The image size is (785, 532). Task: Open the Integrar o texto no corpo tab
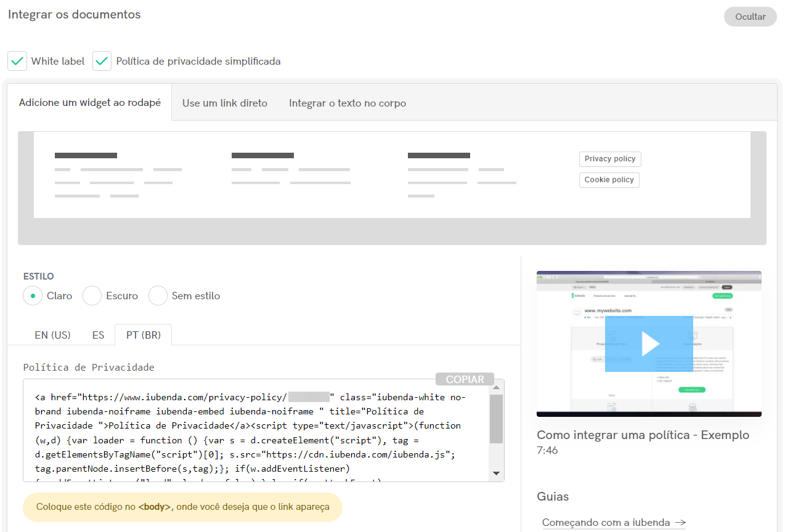click(x=347, y=103)
